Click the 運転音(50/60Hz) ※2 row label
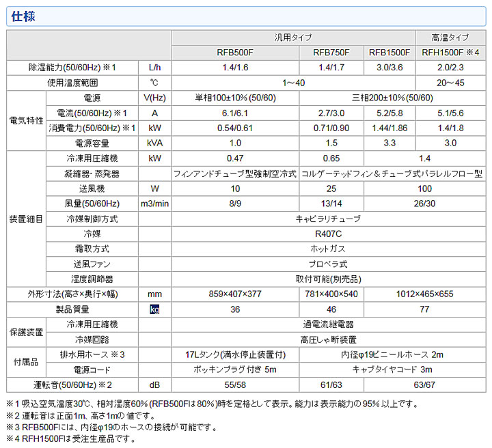Image resolution: width=492 pixels, height=448 pixels. click(72, 384)
